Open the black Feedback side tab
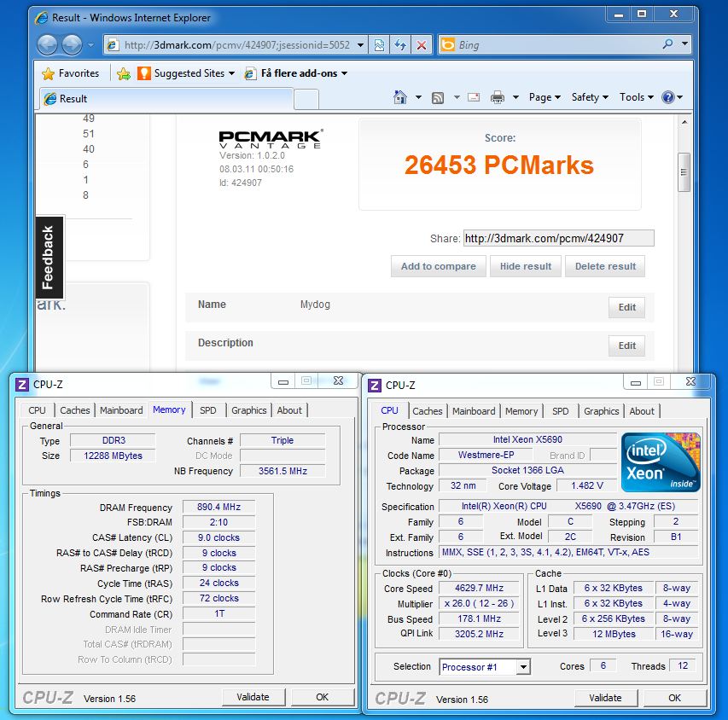This screenshot has height=720, width=728. coord(50,257)
